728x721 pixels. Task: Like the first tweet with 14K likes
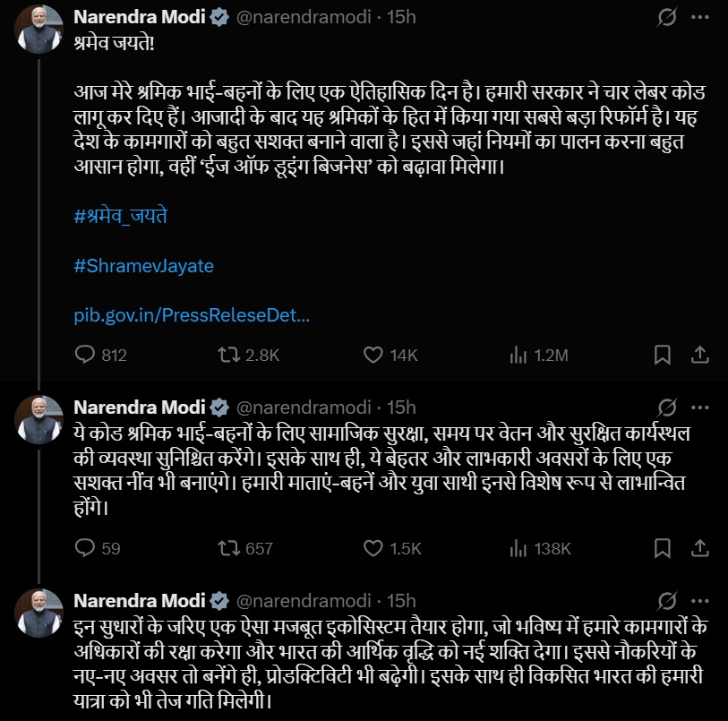(x=373, y=356)
